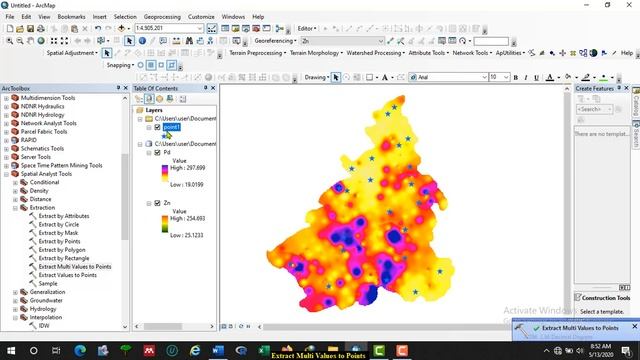The height and width of the screenshot is (360, 640).
Task: Expand the Multidimension Tools toolbox
Action: (x=6, y=98)
